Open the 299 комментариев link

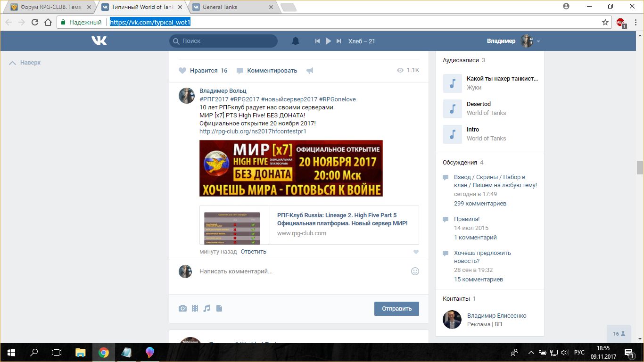[x=480, y=204]
